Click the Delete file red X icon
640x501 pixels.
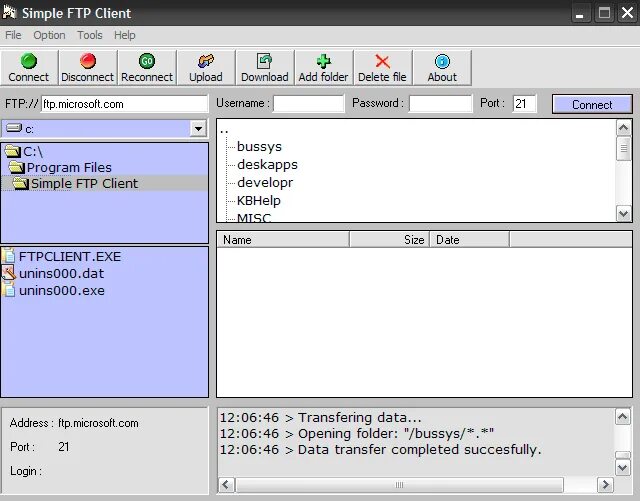pos(382,61)
